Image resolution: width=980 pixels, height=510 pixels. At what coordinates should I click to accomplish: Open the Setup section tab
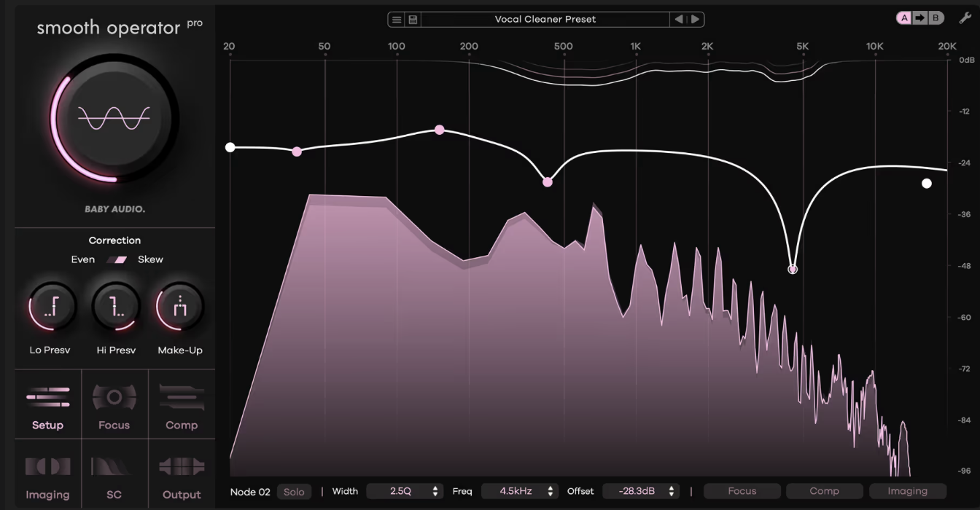(x=48, y=404)
